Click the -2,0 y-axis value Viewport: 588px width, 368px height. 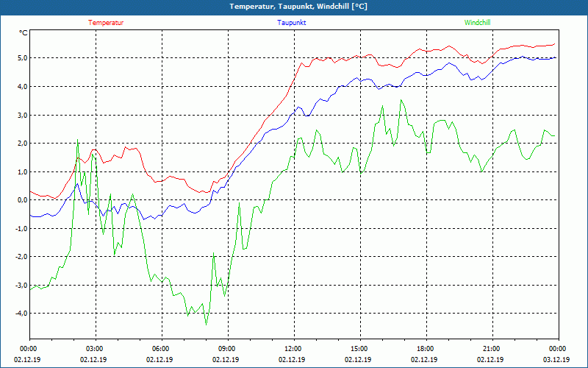(21, 256)
